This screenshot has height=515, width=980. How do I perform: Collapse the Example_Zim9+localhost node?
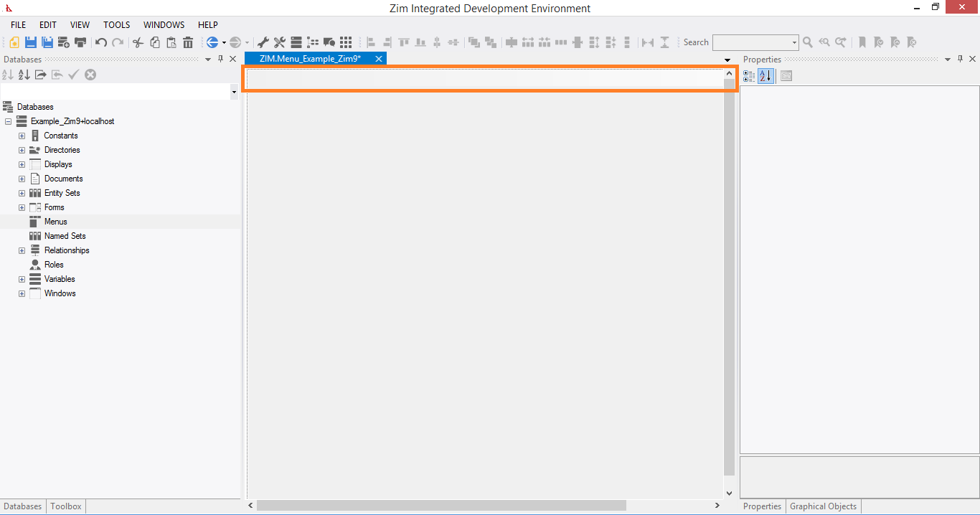point(8,121)
